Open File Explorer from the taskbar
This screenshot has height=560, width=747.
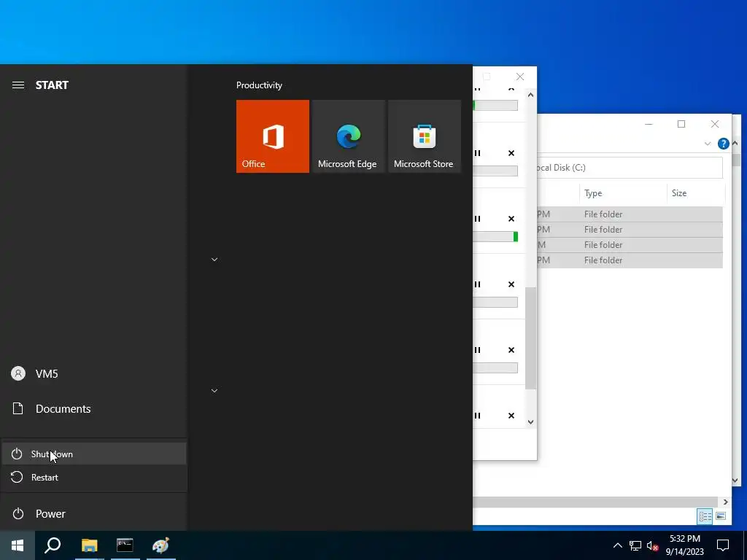(89, 545)
